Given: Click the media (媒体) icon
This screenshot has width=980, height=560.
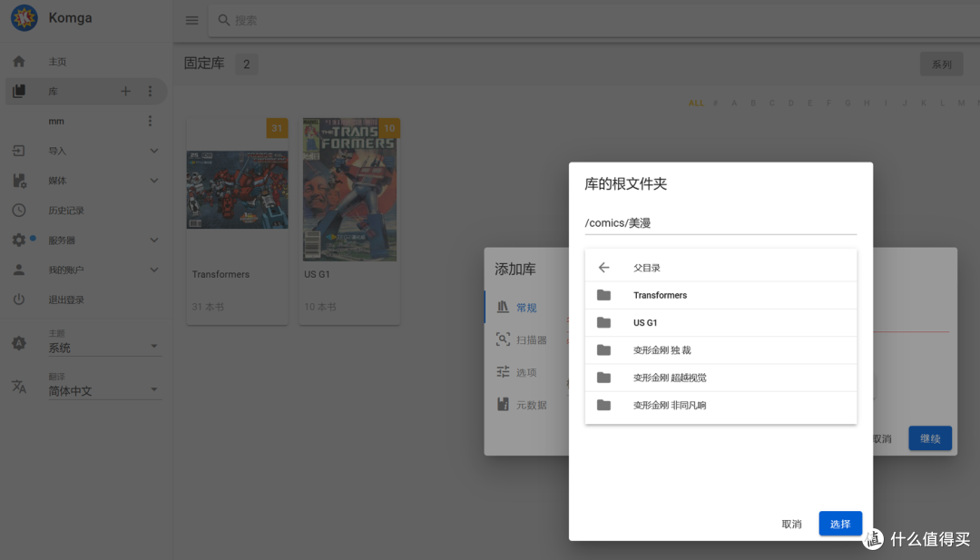Looking at the screenshot, I should [x=19, y=181].
